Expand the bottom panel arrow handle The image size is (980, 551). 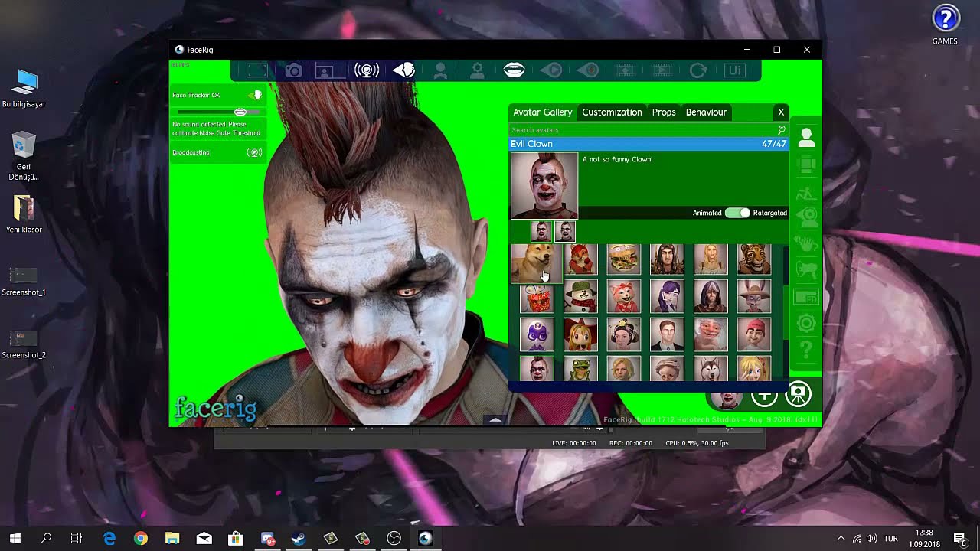point(495,419)
